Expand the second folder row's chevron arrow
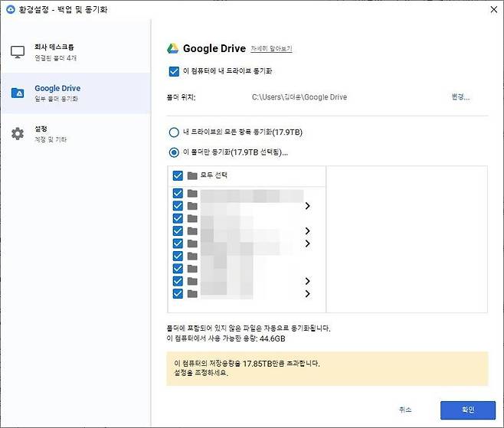The image size is (504, 428). click(x=308, y=206)
